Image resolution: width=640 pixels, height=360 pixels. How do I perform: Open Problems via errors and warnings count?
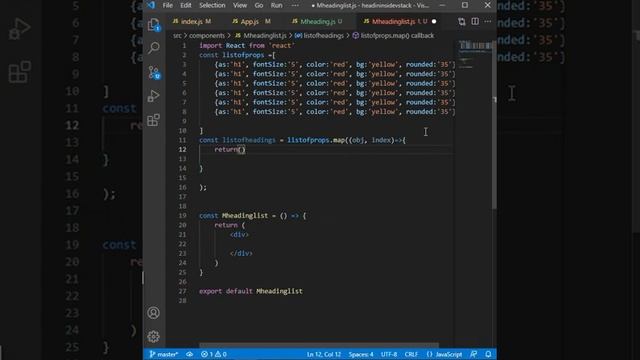(x=213, y=354)
